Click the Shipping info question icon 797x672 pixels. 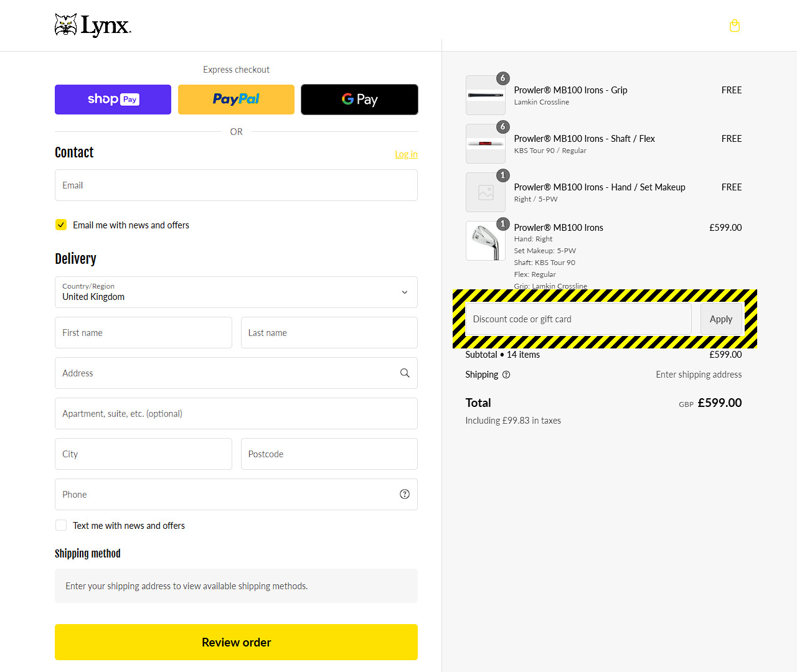[x=506, y=375]
